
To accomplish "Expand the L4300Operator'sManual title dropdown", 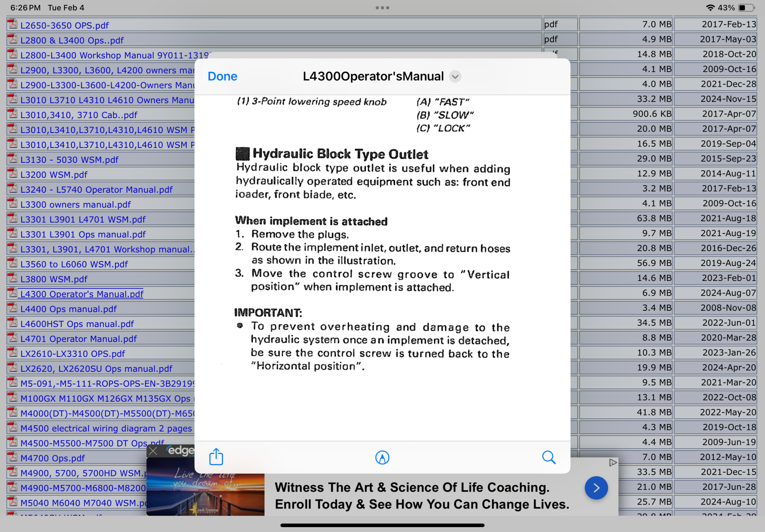I will click(x=455, y=77).
